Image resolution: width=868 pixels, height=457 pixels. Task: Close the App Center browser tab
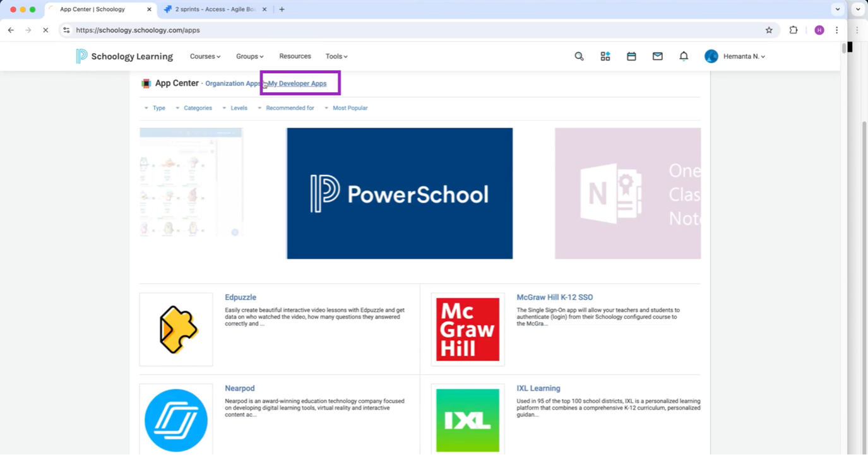coord(150,9)
